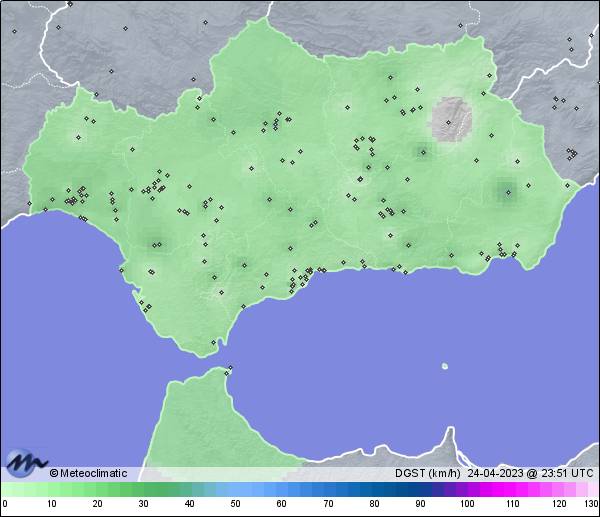The image size is (600, 517).
Task: Click the 60 label on the legend
Action: tap(282, 503)
